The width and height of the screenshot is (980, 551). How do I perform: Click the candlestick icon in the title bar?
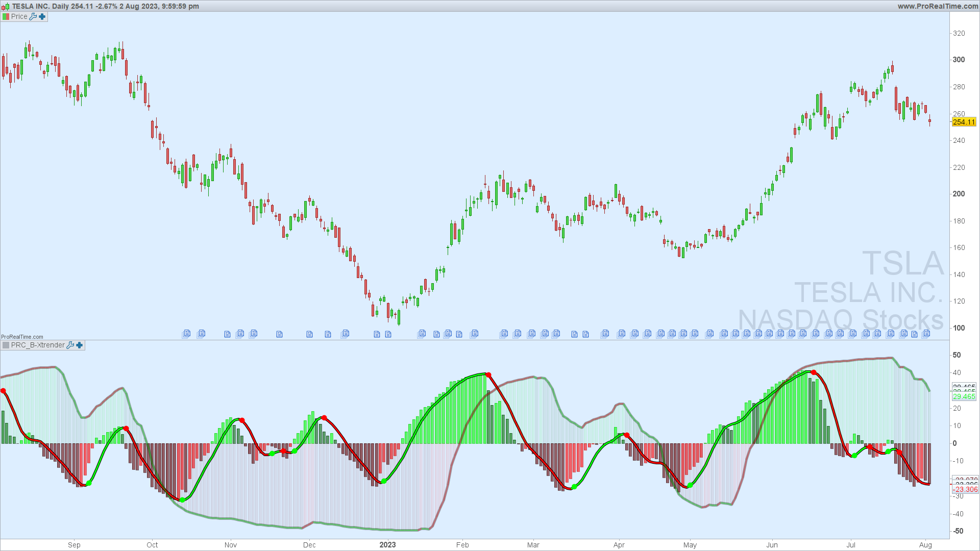click(x=6, y=6)
